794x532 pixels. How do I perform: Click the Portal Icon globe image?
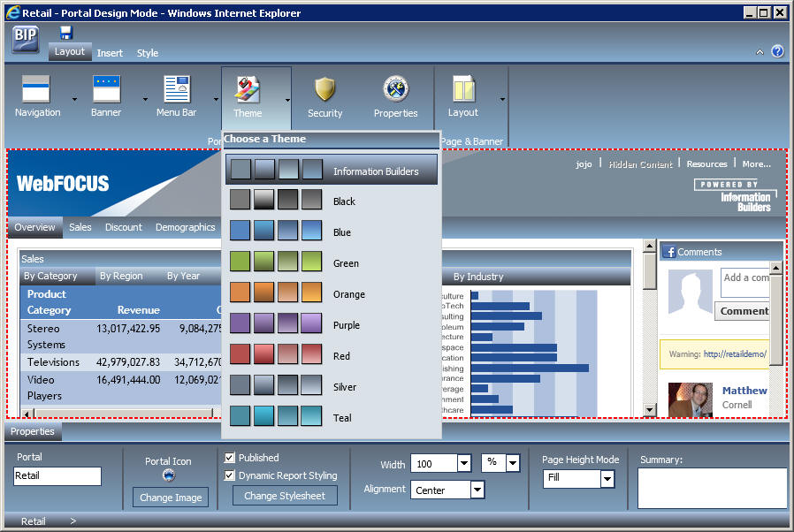click(x=169, y=475)
